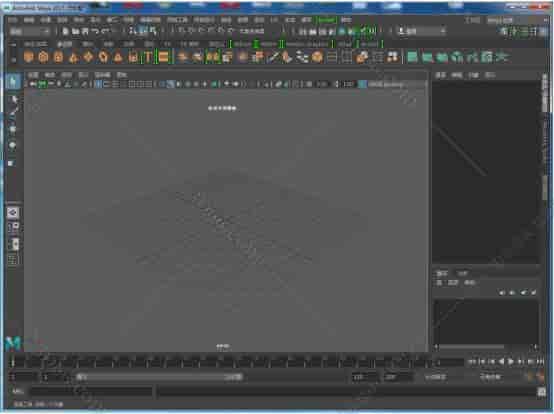Toggle snap to points
554x414 pixels.
(201, 31)
